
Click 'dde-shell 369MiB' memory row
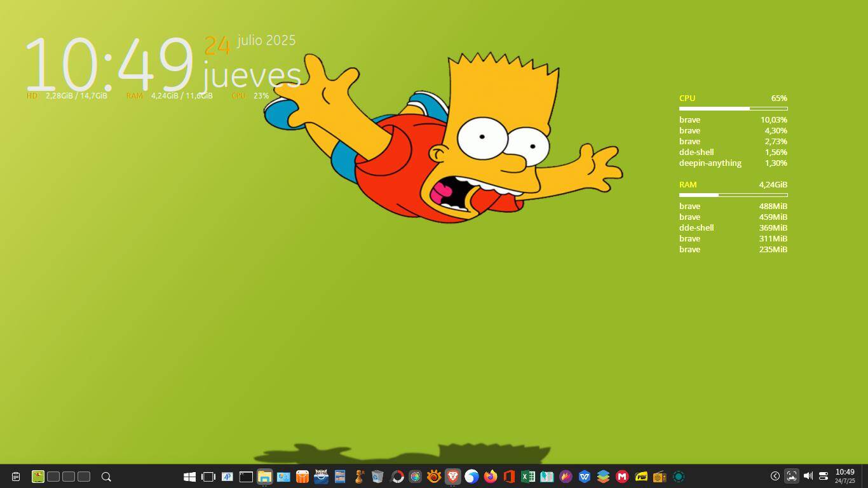(733, 228)
